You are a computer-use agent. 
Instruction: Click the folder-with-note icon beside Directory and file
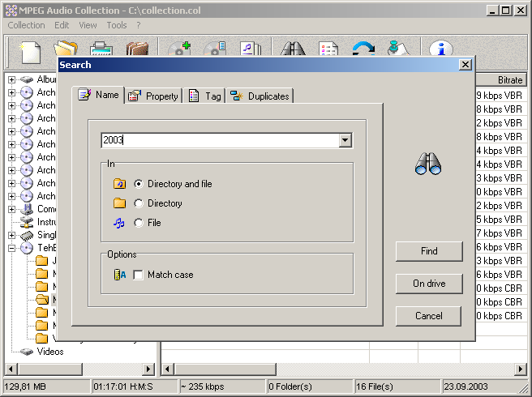(x=119, y=184)
